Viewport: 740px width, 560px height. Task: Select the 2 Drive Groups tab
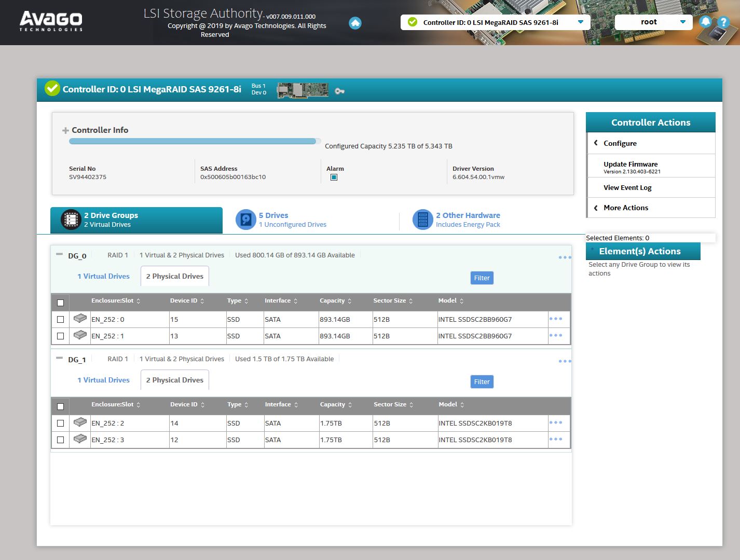pyautogui.click(x=136, y=220)
